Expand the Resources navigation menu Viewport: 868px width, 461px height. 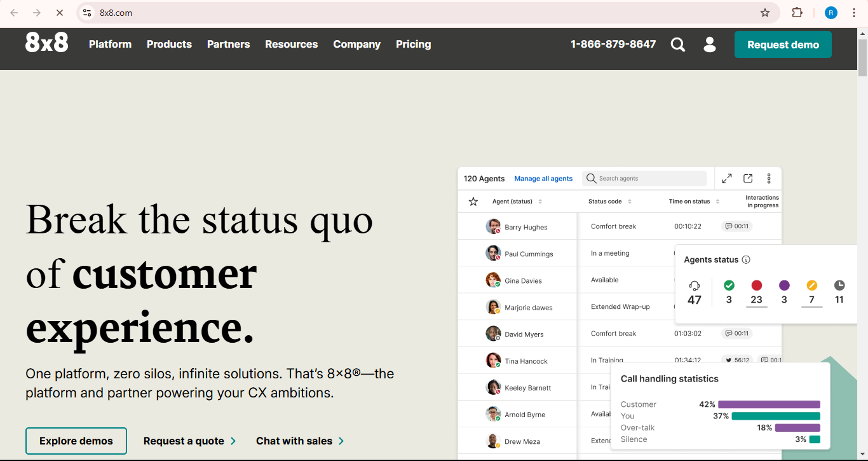291,44
